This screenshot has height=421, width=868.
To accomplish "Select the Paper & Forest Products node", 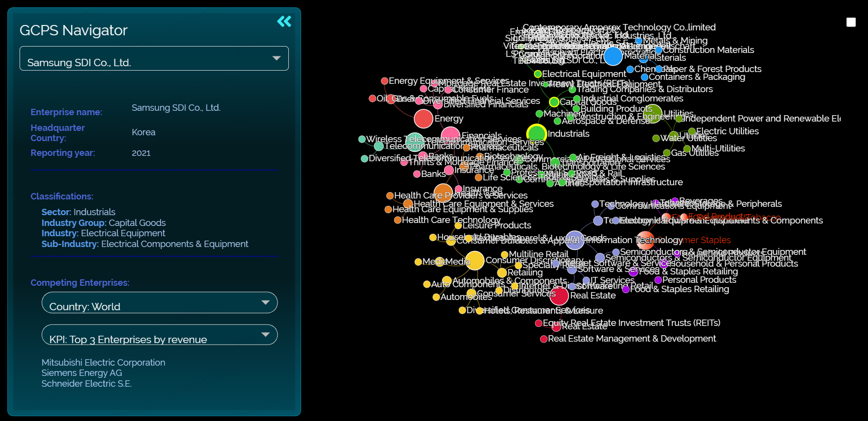I will tap(658, 69).
